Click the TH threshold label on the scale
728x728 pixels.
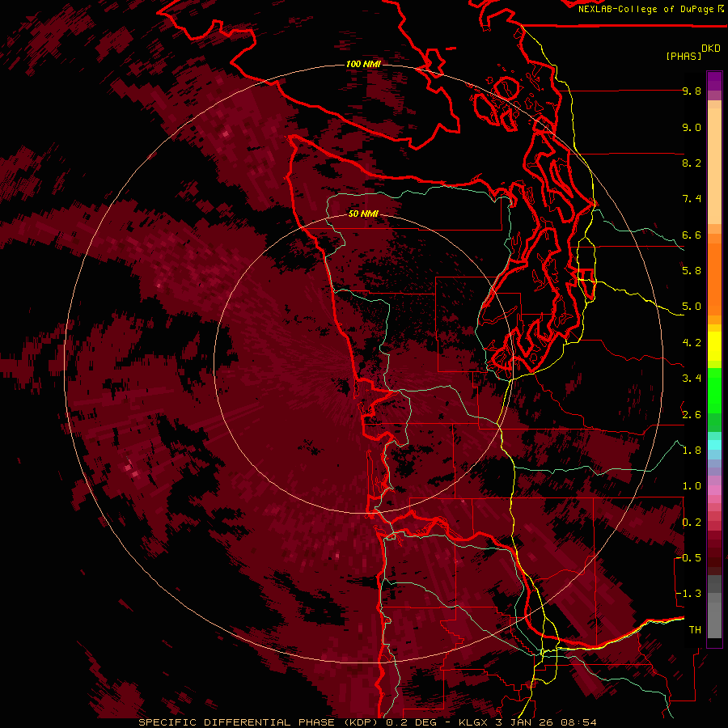[x=695, y=630]
